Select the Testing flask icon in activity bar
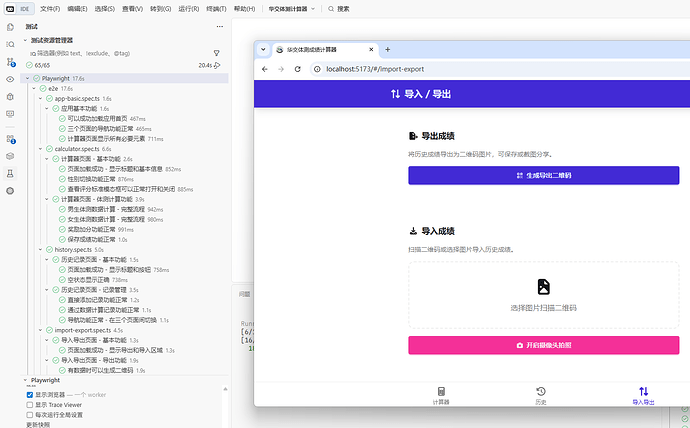This screenshot has width=690, height=428. tap(10, 173)
